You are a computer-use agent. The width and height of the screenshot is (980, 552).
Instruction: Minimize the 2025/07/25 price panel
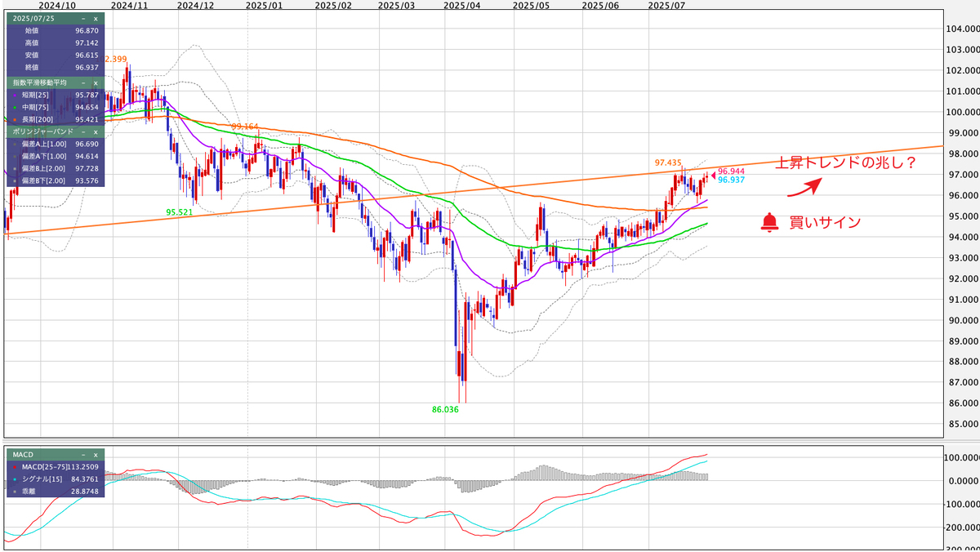82,18
